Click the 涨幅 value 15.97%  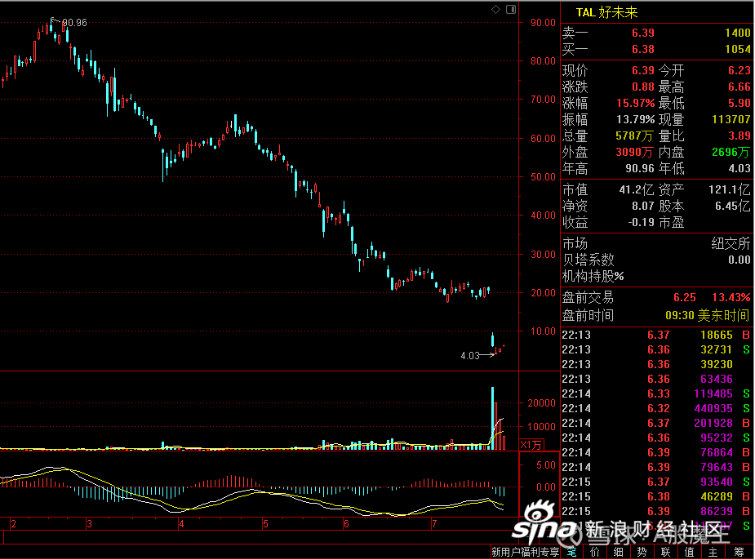coord(636,103)
